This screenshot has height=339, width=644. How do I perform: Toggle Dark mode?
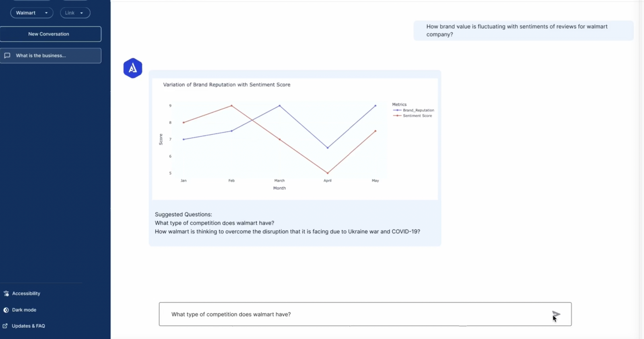24,310
